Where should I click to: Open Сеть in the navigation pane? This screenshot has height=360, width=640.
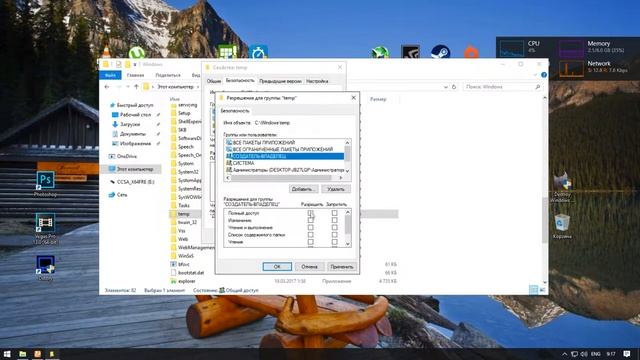click(118, 195)
